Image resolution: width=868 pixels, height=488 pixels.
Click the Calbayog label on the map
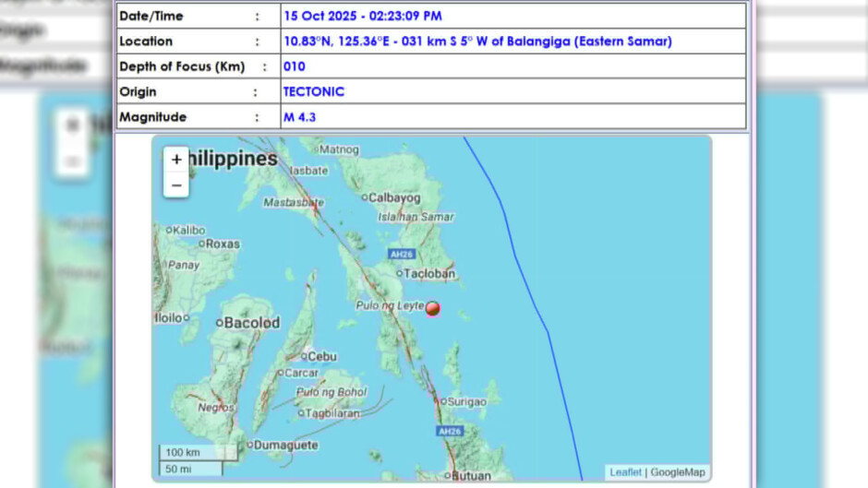(394, 197)
